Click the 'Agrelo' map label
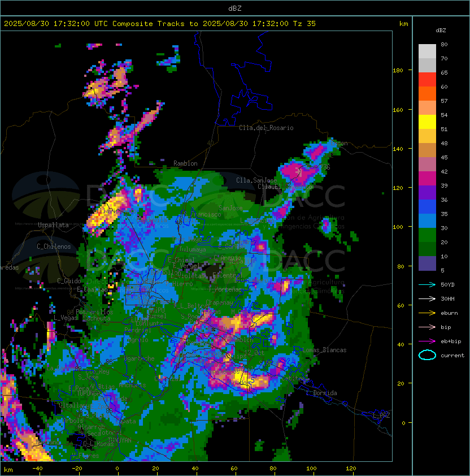The image size is (470, 476). 138,340
